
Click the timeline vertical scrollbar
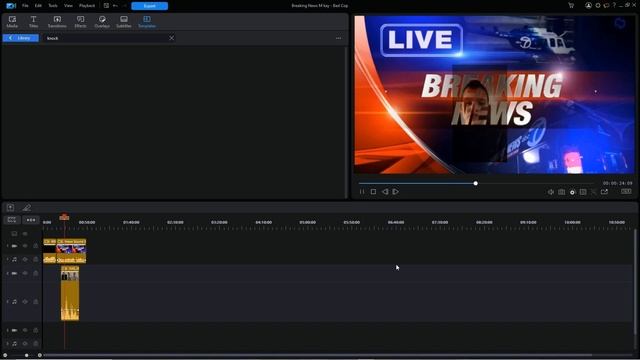point(635,282)
